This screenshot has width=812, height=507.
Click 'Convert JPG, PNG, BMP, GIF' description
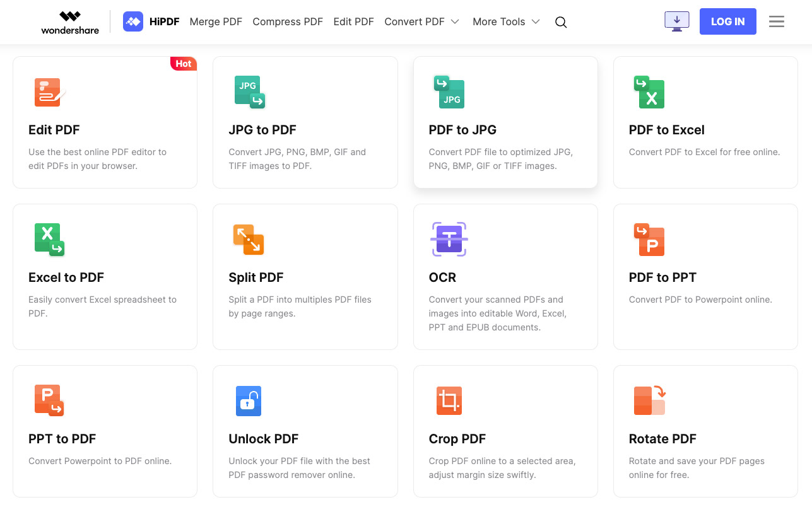tap(297, 159)
